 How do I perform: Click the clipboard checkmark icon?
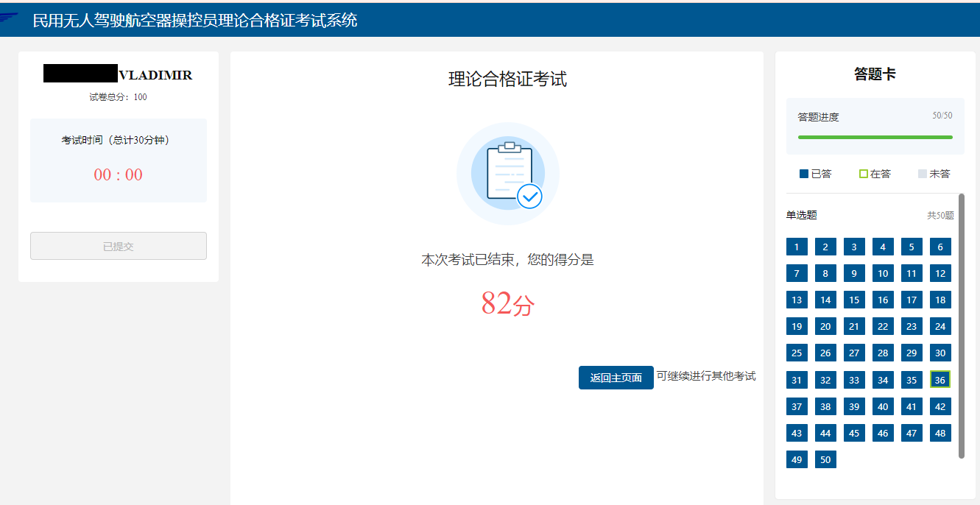pos(508,174)
